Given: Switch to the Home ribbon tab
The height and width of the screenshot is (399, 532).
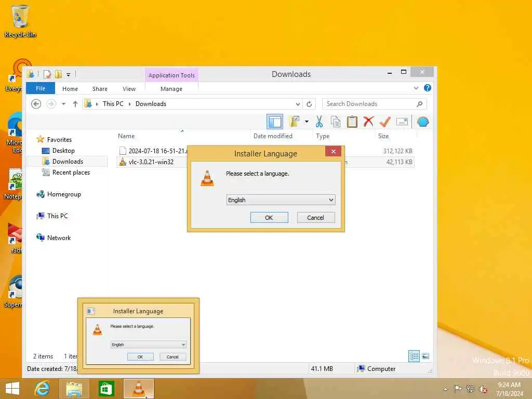Looking at the screenshot, I should tap(70, 88).
